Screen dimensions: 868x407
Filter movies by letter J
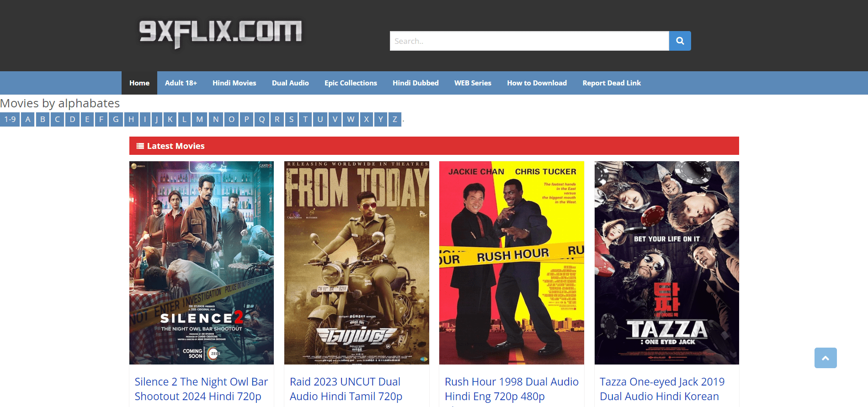click(156, 119)
